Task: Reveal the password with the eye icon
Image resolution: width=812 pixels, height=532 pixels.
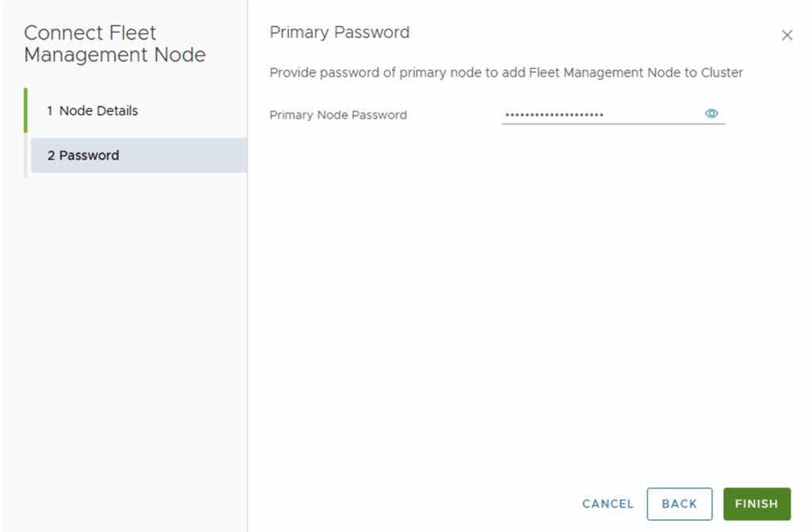Action: pos(711,114)
